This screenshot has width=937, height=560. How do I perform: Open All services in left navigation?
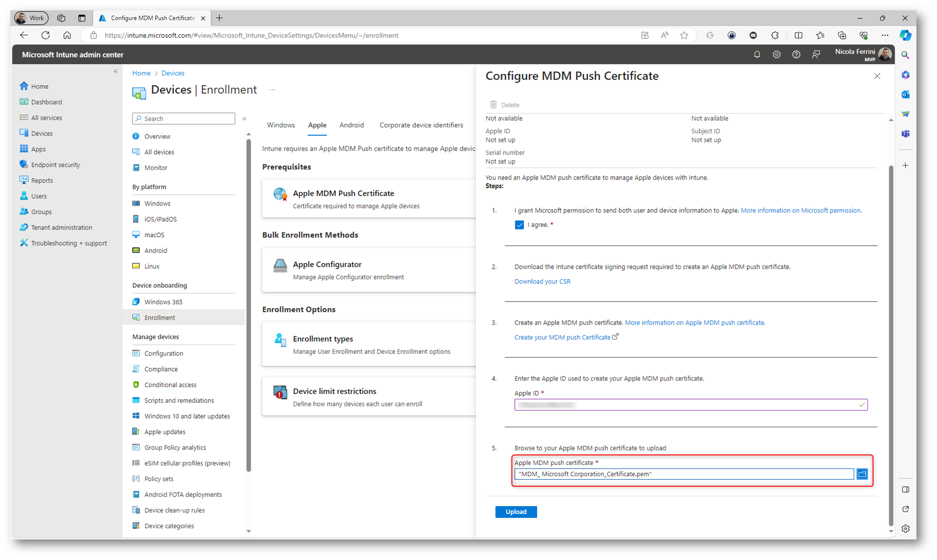47,117
